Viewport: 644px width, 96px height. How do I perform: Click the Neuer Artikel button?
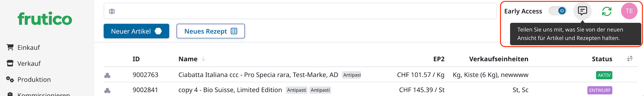pos(136,31)
